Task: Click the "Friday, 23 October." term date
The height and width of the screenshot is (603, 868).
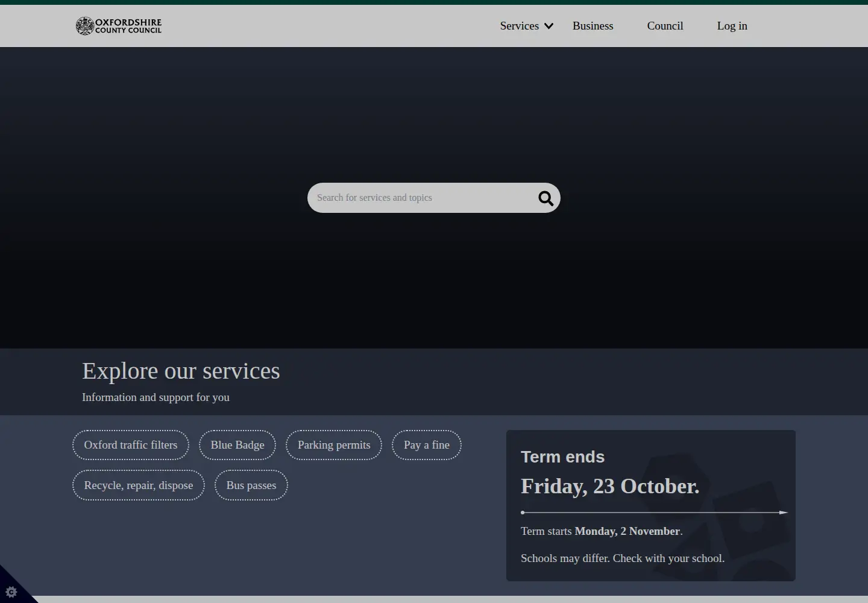Action: [x=610, y=486]
